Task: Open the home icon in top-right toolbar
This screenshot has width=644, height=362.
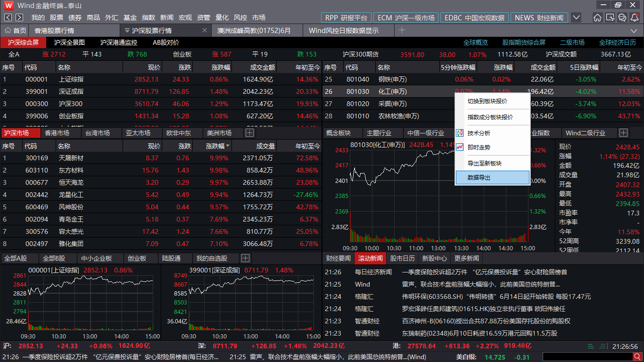Action: click(x=597, y=17)
